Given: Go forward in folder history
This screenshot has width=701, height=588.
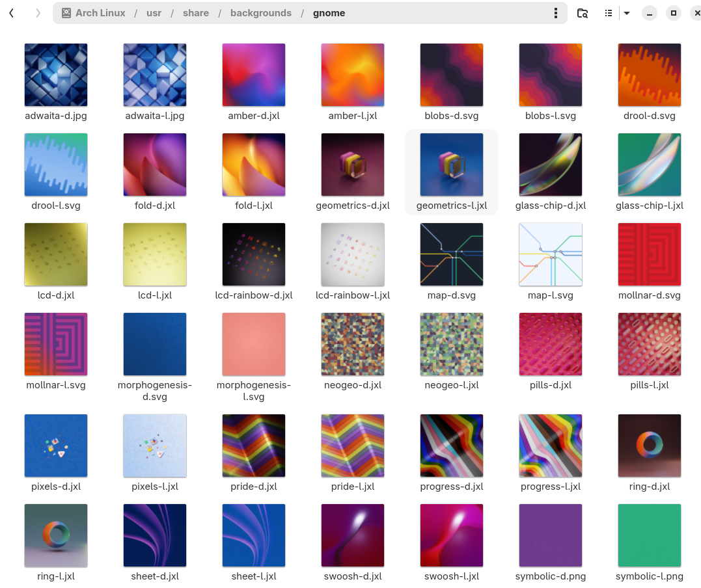Looking at the screenshot, I should 38,14.
